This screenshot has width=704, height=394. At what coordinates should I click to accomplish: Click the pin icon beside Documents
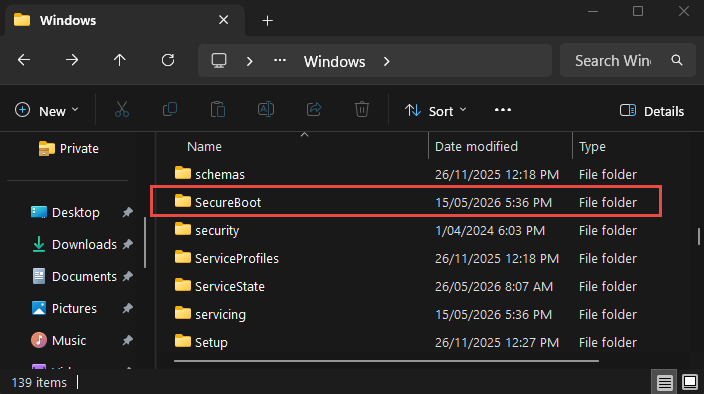click(x=128, y=276)
